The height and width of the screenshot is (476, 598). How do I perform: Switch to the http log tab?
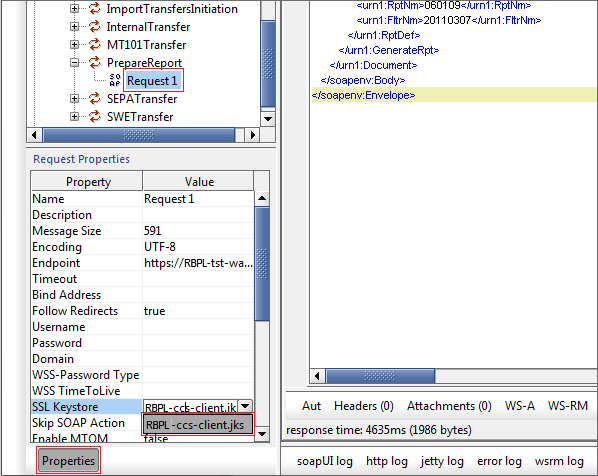pyautogui.click(x=387, y=461)
